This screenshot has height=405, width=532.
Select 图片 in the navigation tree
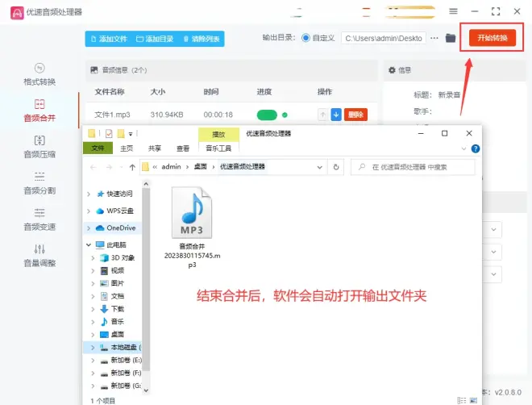112,283
